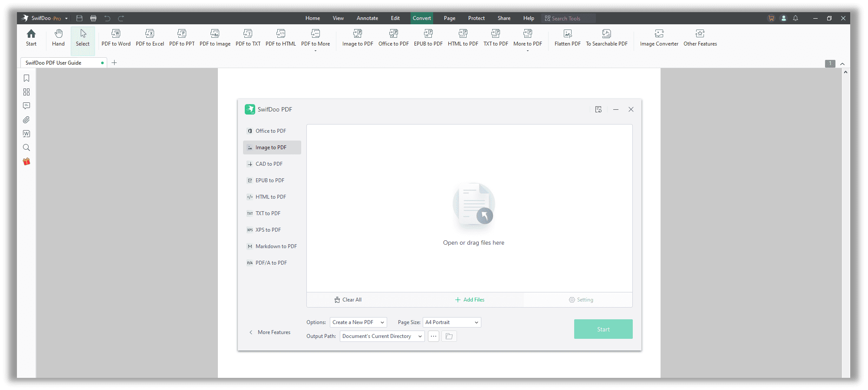Open the page thumbnails panel
The height and width of the screenshot is (390, 868).
point(26,92)
